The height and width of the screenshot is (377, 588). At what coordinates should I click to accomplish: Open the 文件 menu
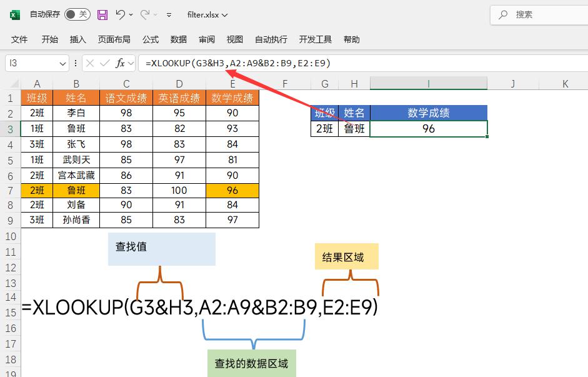19,39
